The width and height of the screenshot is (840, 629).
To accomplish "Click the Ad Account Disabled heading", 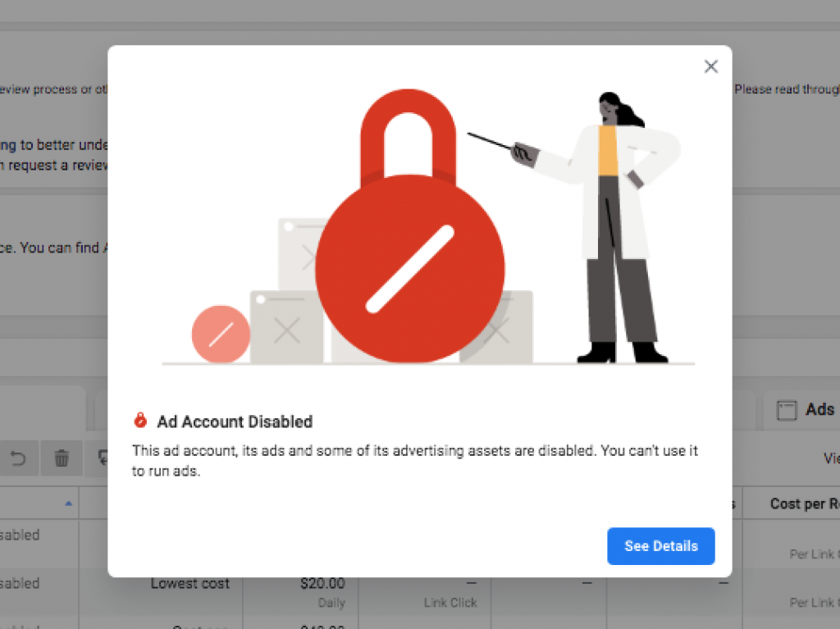I will [x=235, y=422].
